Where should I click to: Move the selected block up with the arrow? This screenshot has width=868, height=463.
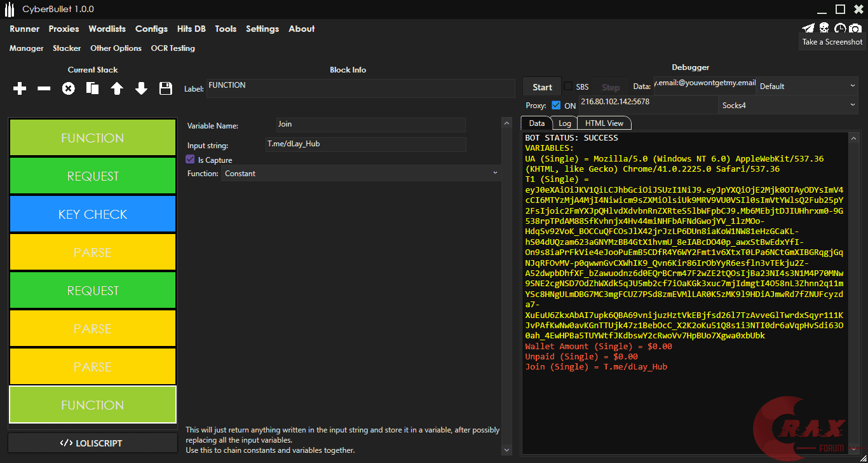pyautogui.click(x=117, y=89)
